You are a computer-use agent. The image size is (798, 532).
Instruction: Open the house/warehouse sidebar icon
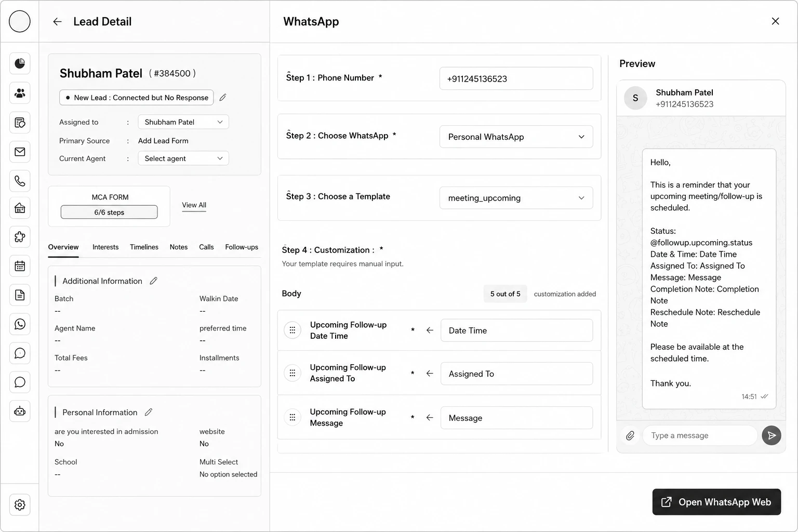pos(20,208)
